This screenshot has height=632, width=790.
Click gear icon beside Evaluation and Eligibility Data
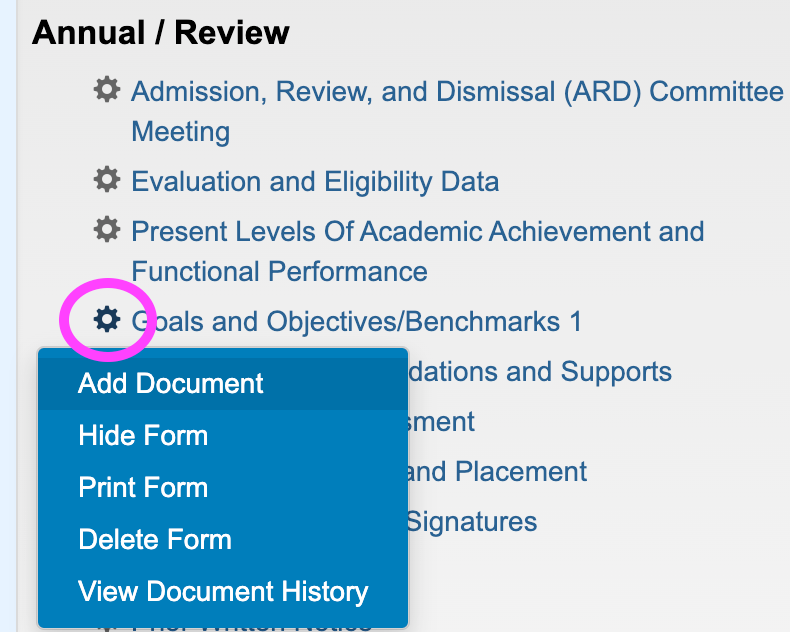pyautogui.click(x=107, y=180)
